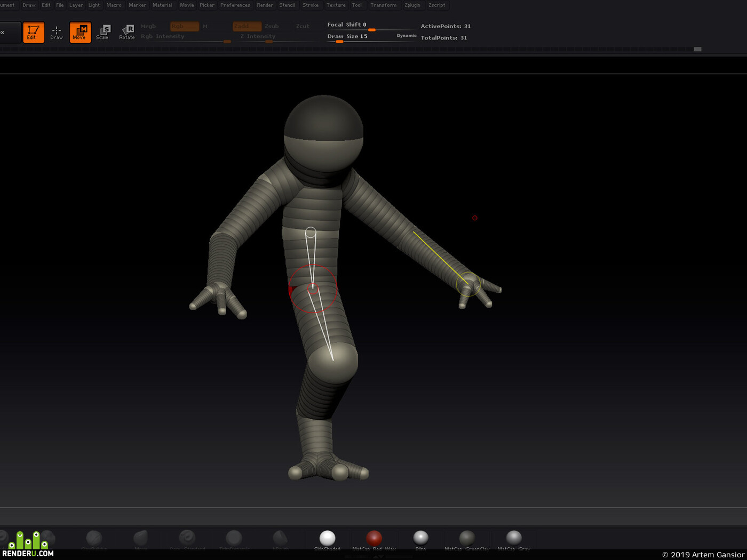Open the Light menu
This screenshot has width=747, height=560.
point(94,5)
